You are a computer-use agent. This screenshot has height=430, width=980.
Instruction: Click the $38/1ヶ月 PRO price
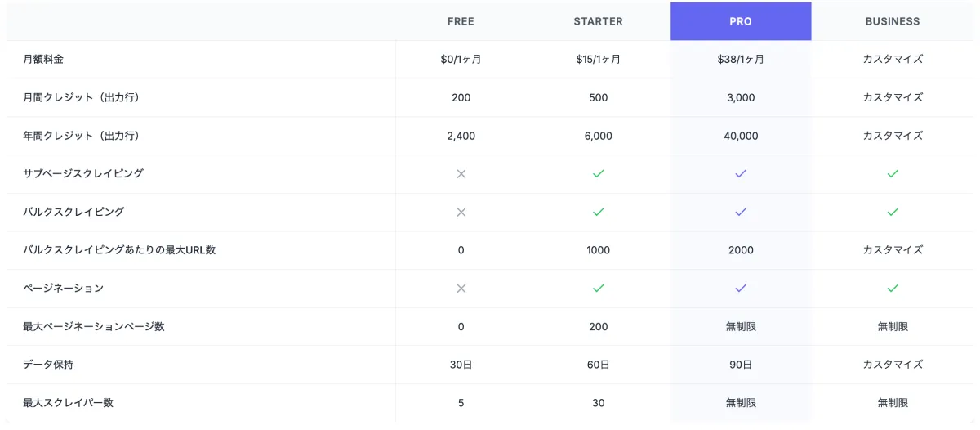click(x=741, y=59)
